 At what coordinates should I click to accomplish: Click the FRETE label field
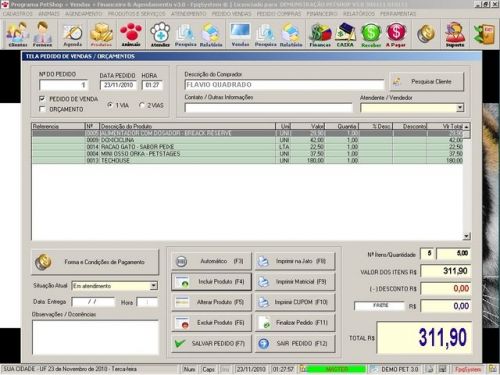(379, 305)
